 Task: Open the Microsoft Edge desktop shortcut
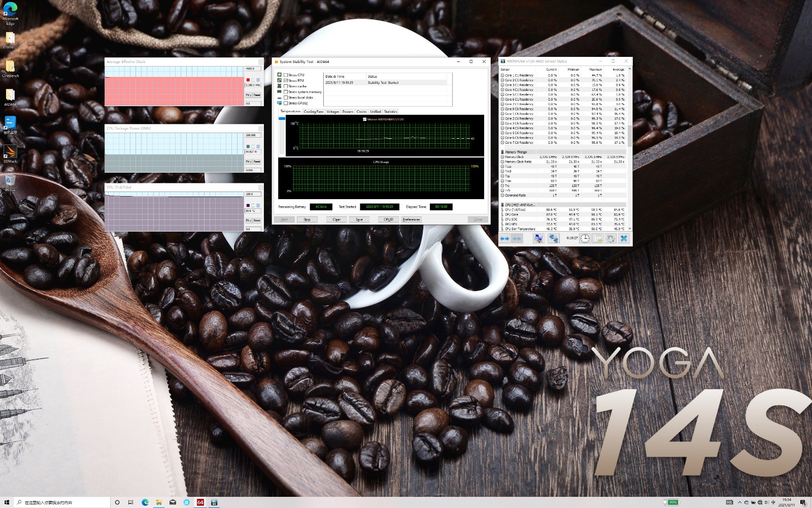tap(10, 14)
